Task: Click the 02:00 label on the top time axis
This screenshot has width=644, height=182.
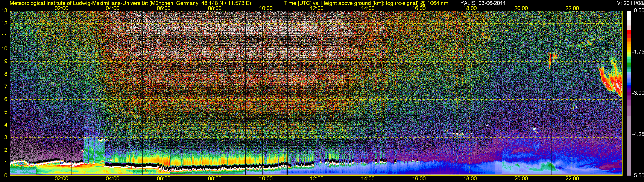Action: click(61, 8)
